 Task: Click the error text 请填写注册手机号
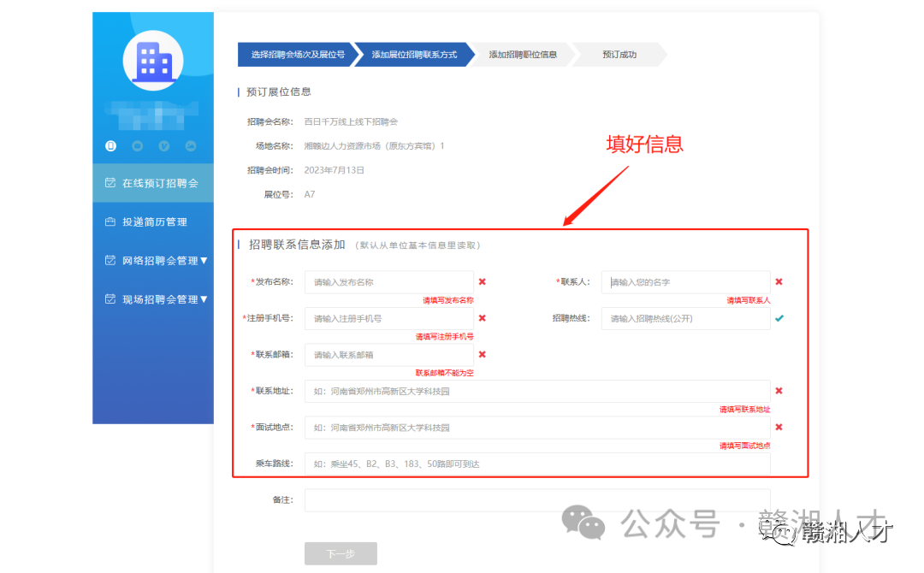444,337
